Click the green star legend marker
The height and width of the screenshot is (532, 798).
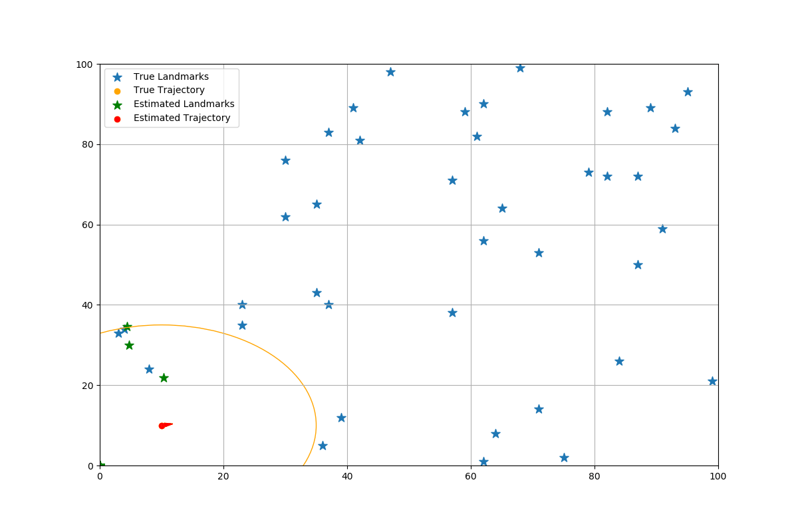point(118,104)
